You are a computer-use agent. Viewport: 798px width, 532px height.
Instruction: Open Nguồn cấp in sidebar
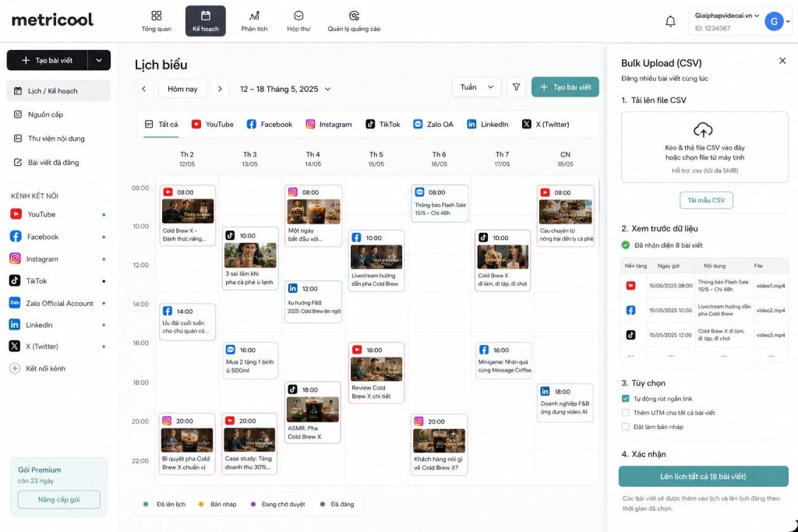(58, 115)
